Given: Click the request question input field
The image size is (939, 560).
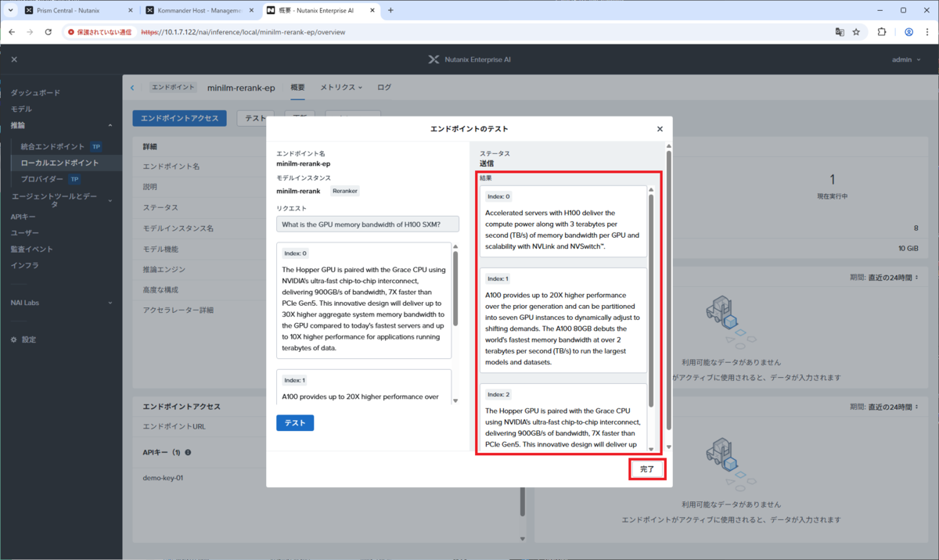Looking at the screenshot, I should coord(368,224).
